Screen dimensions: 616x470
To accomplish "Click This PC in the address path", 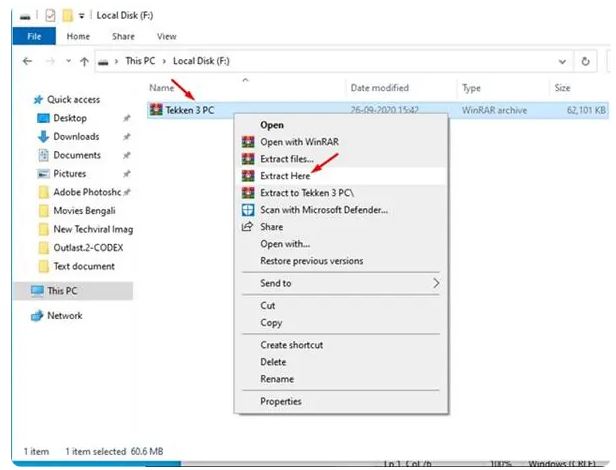I will (x=140, y=61).
